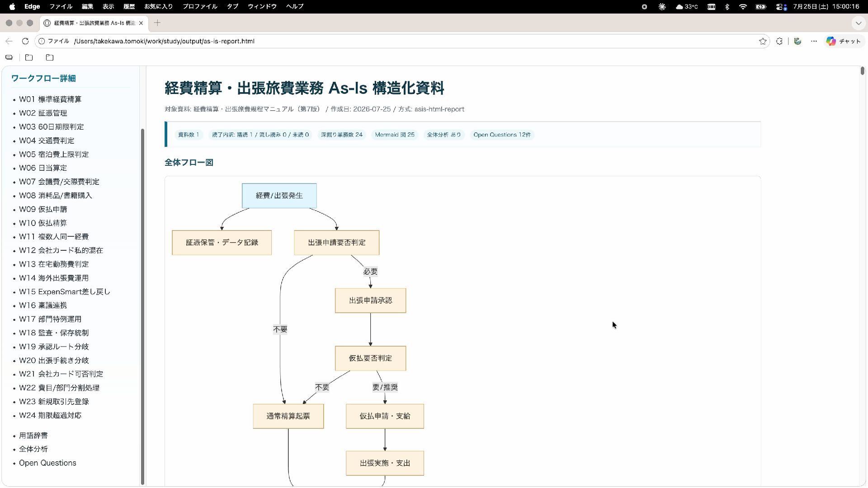This screenshot has height=488, width=868.
Task: Go to W12 会社カード私的混在 section
Action: [x=61, y=250]
